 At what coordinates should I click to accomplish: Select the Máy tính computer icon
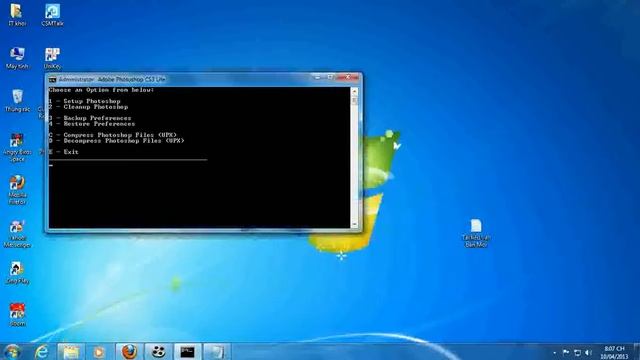pos(17,58)
